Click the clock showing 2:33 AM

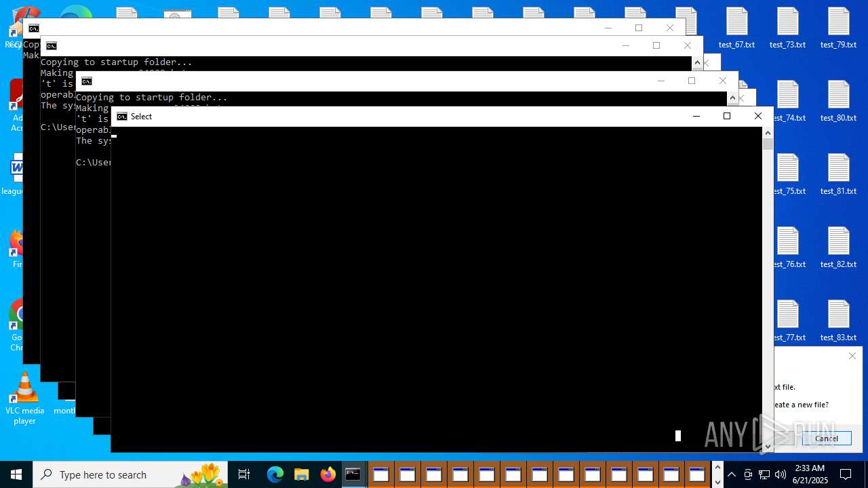click(x=810, y=468)
